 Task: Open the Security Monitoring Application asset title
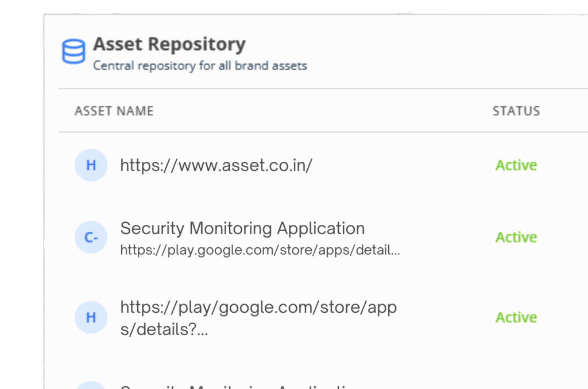point(242,228)
